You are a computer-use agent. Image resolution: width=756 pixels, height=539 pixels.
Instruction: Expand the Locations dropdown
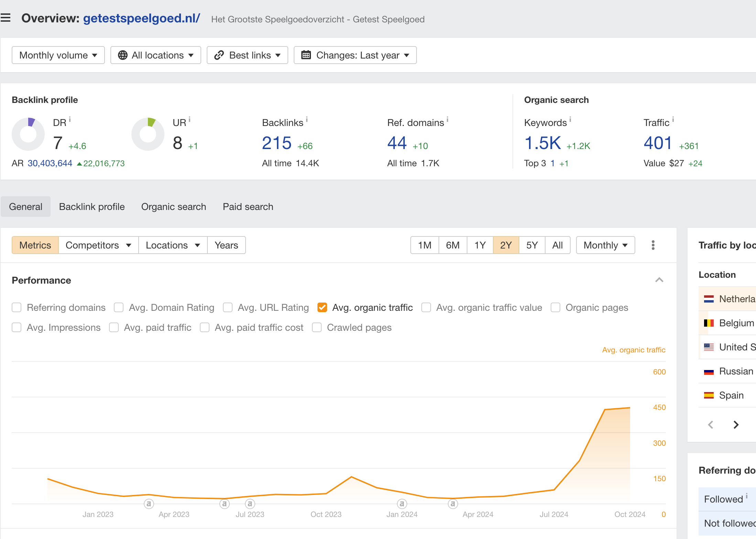click(x=173, y=245)
